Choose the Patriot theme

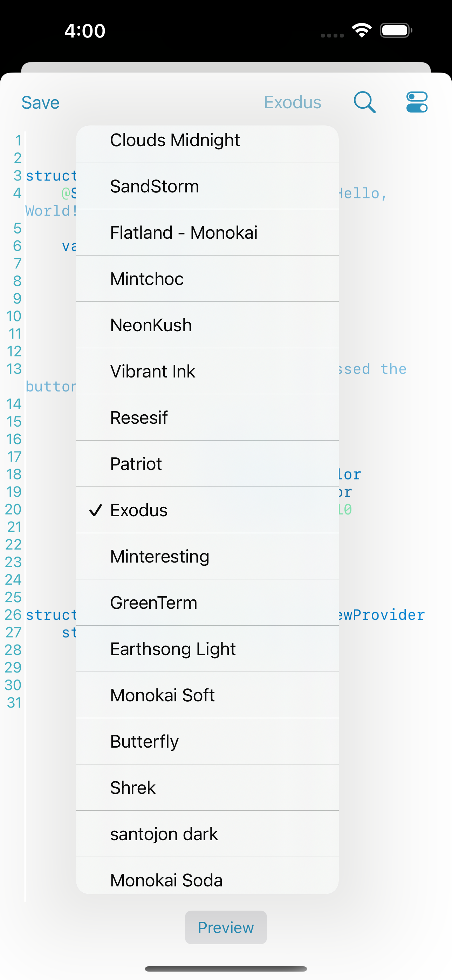pyautogui.click(x=207, y=463)
